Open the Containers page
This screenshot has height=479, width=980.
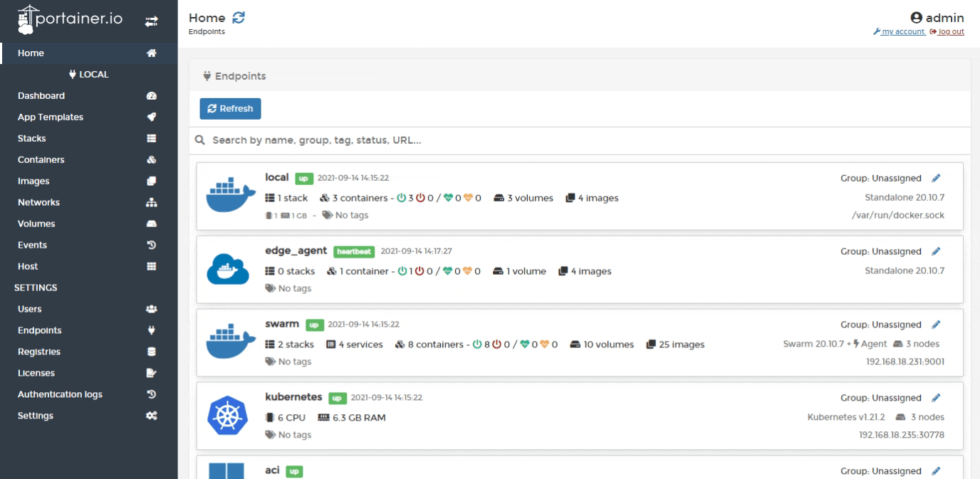(41, 159)
